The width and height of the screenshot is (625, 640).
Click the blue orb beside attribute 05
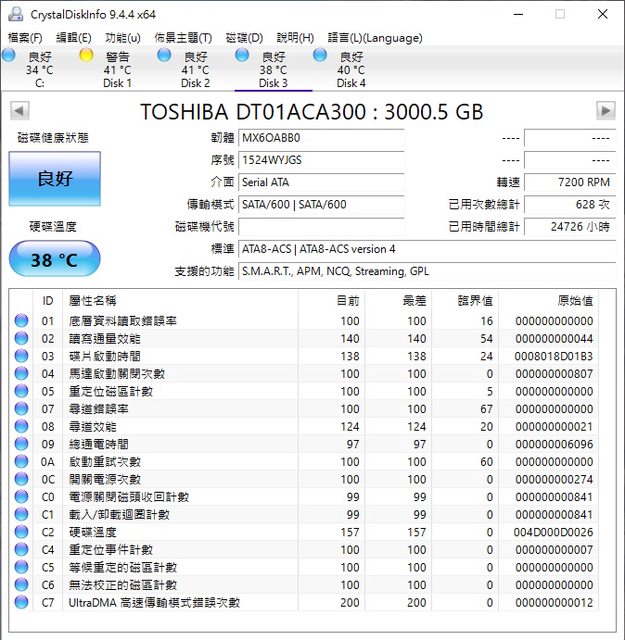tap(21, 391)
